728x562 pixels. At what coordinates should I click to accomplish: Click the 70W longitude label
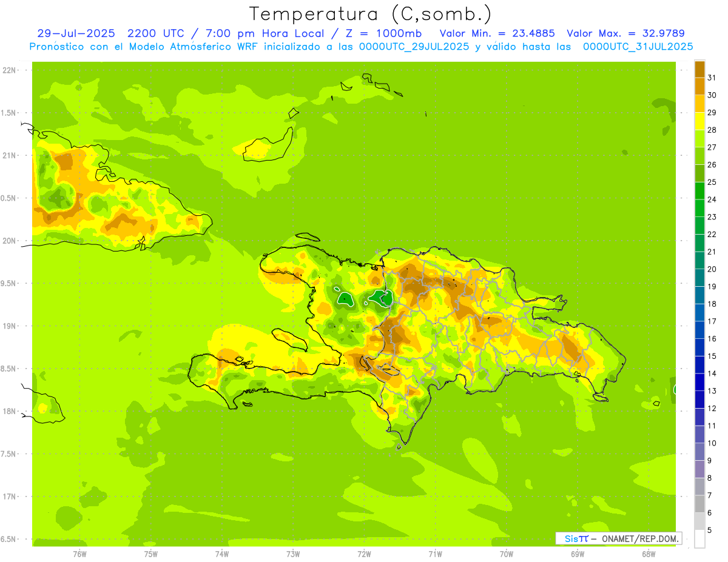pos(507,554)
